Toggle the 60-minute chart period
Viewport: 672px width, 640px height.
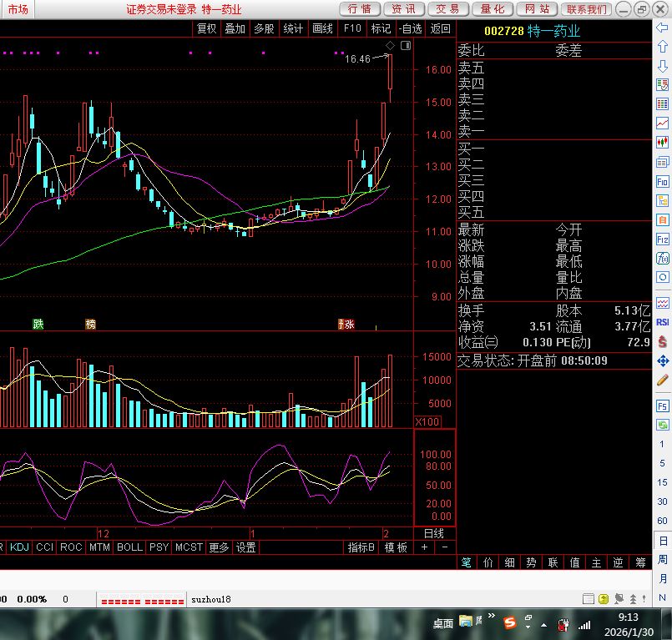coord(663,520)
